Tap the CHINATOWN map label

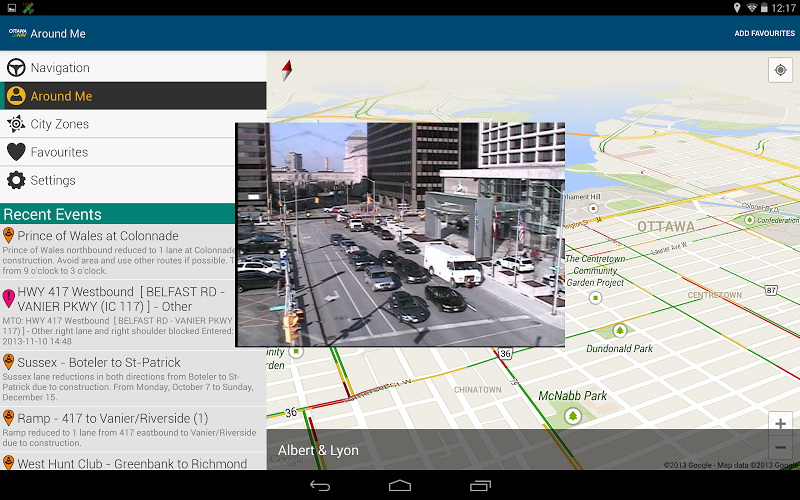[x=478, y=389]
